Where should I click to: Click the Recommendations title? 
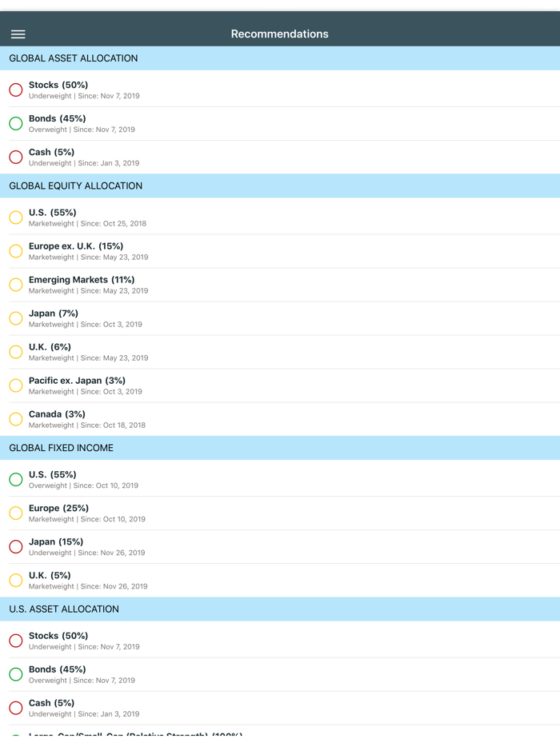coord(280,34)
